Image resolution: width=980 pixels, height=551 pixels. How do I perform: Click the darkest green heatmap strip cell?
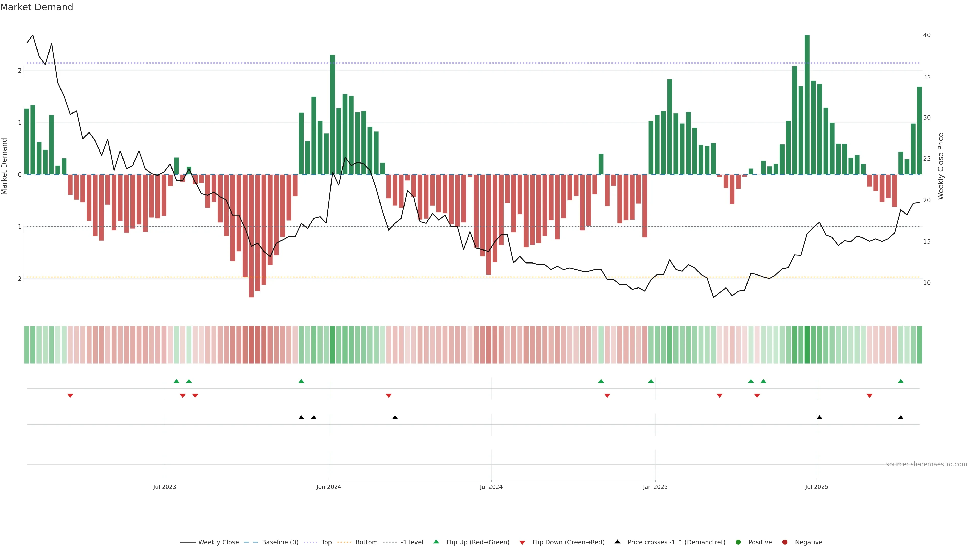pos(807,345)
